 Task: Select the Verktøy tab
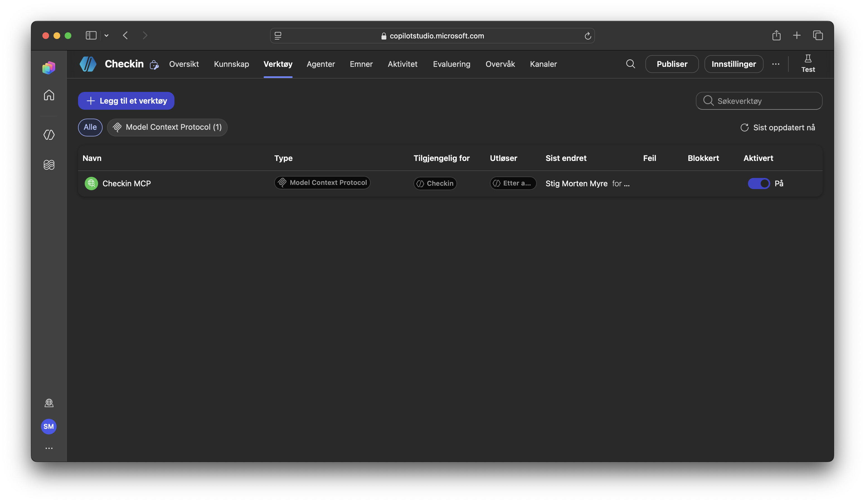(x=278, y=64)
